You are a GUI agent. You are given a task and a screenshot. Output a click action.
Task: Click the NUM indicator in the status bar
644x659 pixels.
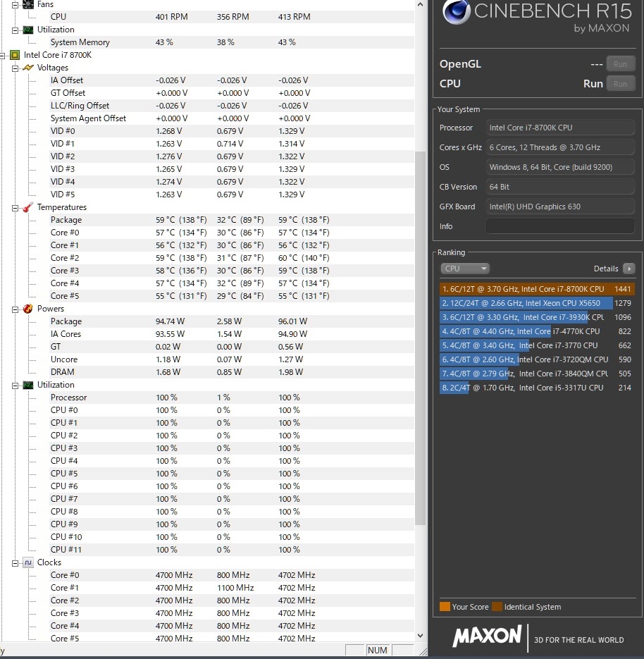[377, 650]
